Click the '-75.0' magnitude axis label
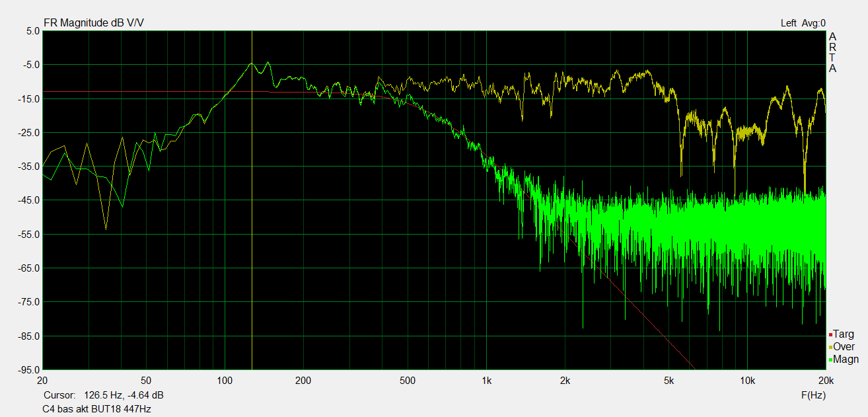The image size is (868, 417). [x=30, y=302]
